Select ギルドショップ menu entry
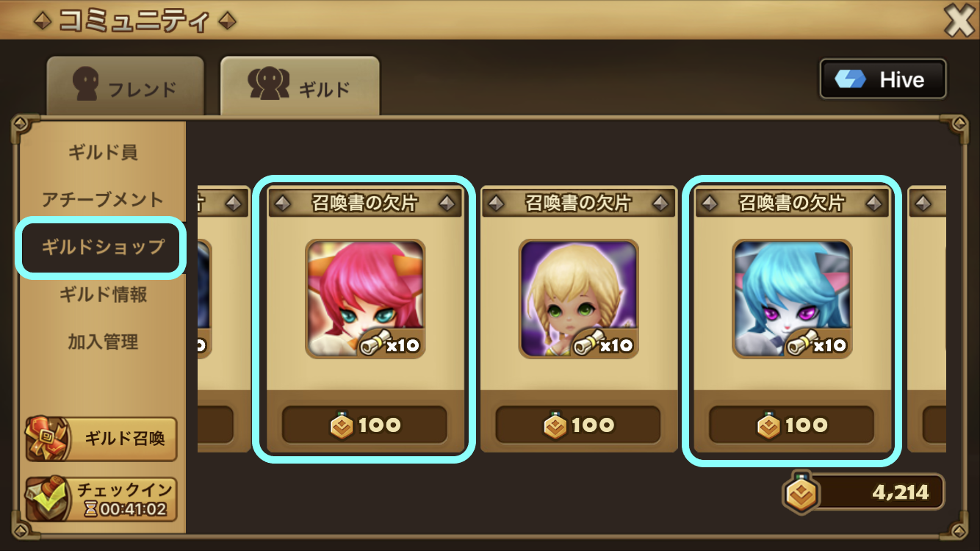The image size is (980, 551). tap(103, 248)
